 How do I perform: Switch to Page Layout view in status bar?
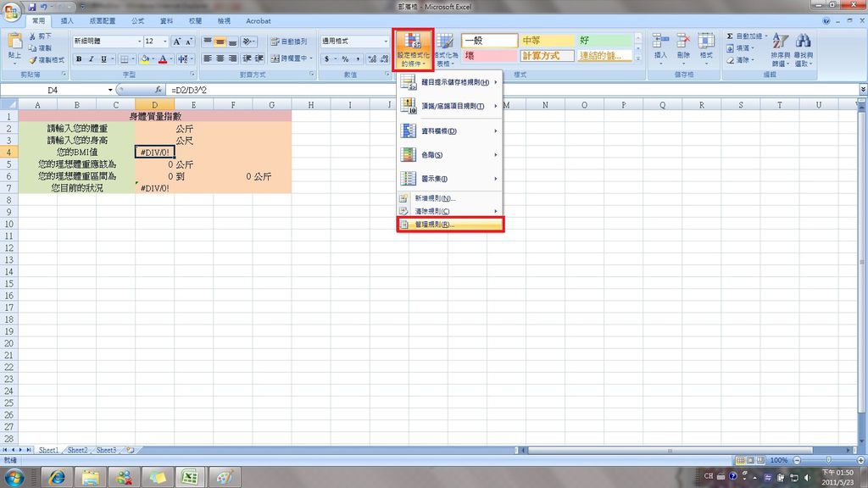click(750, 460)
